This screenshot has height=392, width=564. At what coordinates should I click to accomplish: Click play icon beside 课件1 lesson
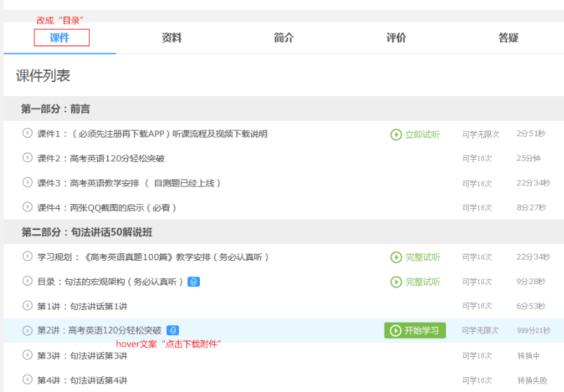click(27, 133)
